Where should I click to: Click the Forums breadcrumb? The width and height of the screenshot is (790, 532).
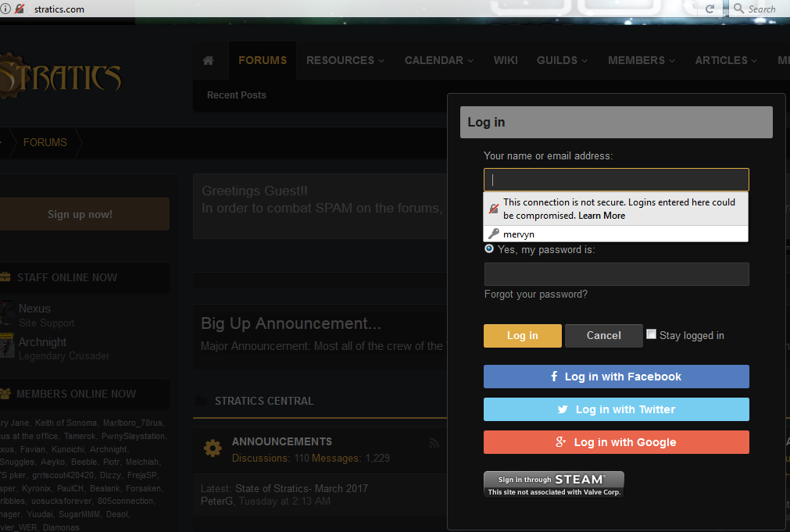click(x=45, y=143)
